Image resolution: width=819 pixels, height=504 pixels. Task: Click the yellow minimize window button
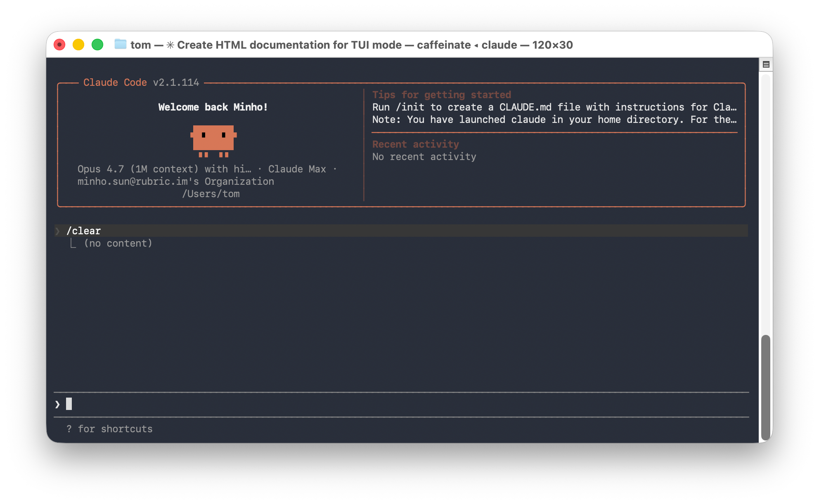[78, 45]
